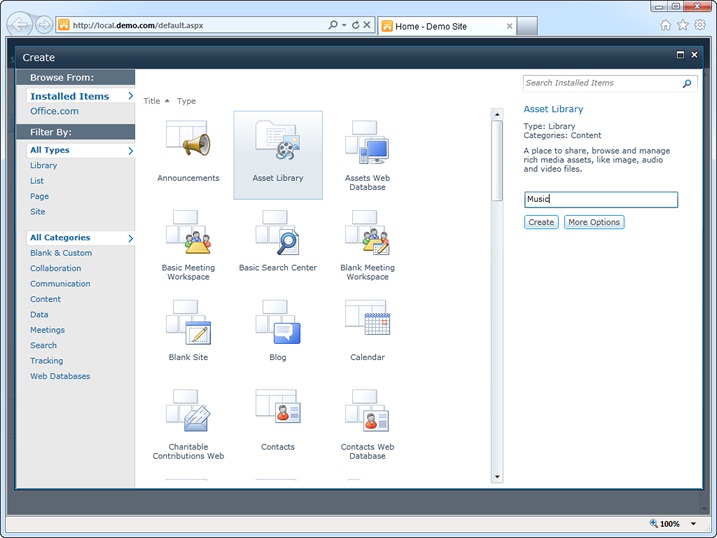Filter by Content category
Screen dimensions: 717x538
(x=45, y=299)
